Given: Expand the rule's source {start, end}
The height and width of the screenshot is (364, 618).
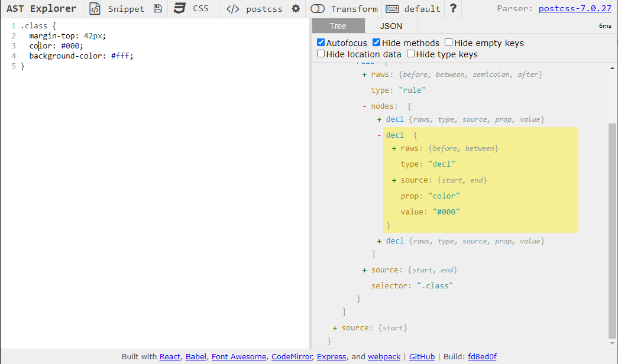Looking at the screenshot, I should coord(364,270).
